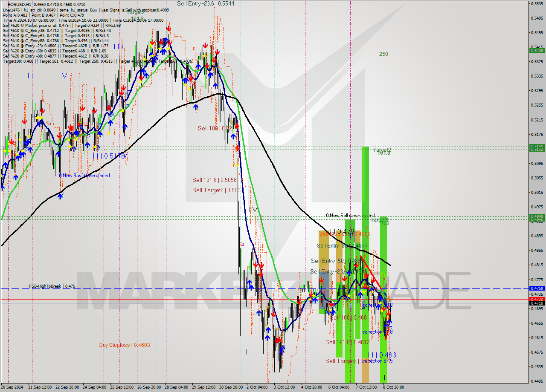The image size is (546, 392).
Task: Click the 0.5140 green price tag
Action: click(537, 146)
